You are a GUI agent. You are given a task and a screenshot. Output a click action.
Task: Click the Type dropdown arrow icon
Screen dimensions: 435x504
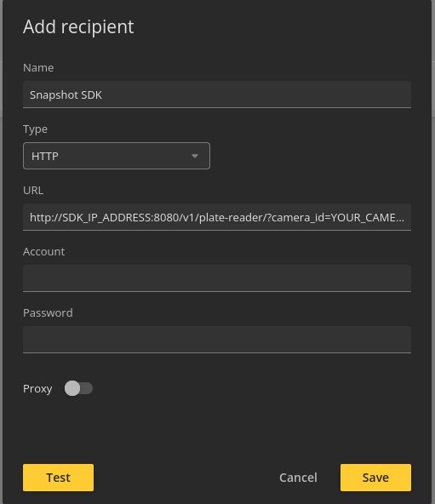point(194,156)
